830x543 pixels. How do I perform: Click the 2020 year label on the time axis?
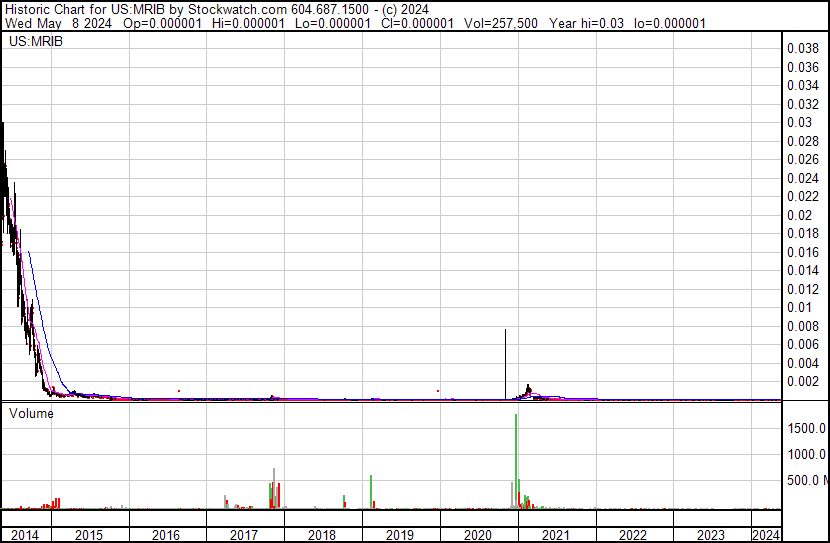477,535
